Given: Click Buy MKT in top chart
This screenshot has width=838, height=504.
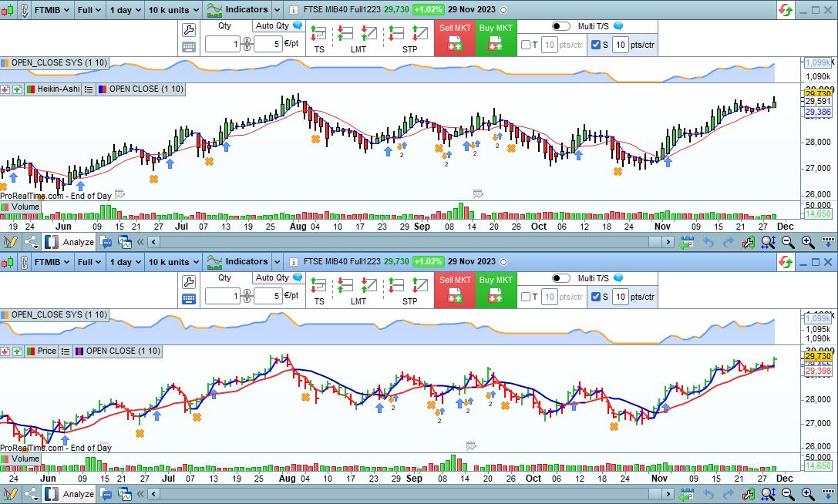Looking at the screenshot, I should coord(496,38).
